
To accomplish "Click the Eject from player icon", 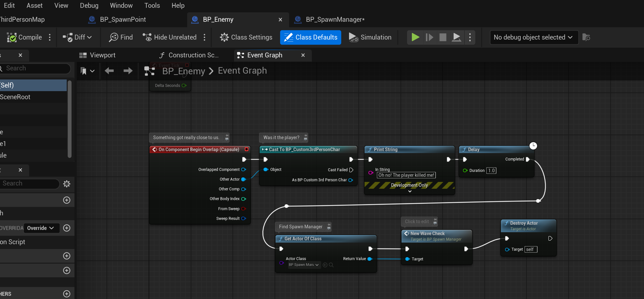I will 457,37.
